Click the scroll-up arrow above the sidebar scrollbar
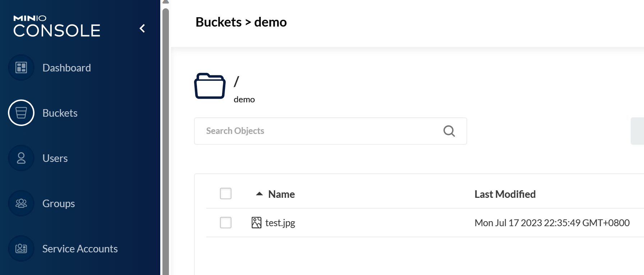The height and width of the screenshot is (275, 644). [x=166, y=2]
